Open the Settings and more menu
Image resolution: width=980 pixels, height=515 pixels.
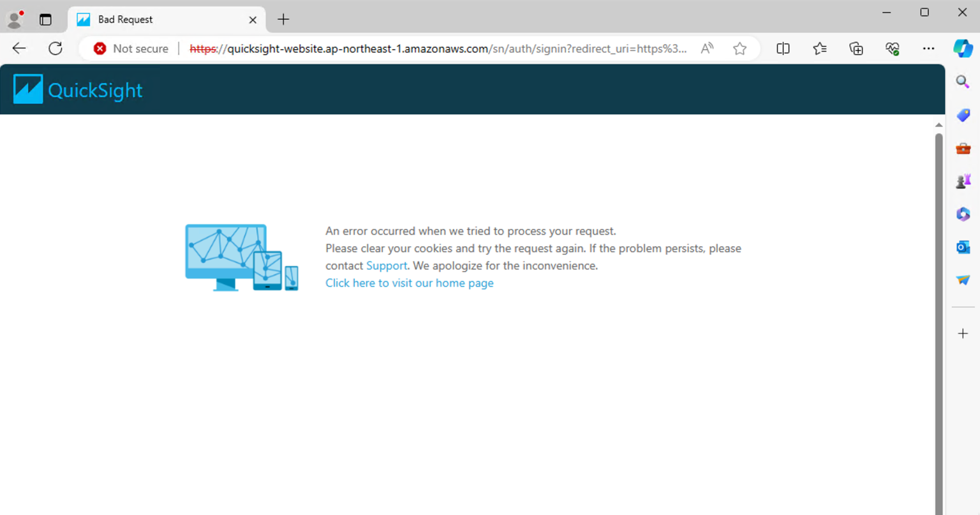(x=928, y=48)
